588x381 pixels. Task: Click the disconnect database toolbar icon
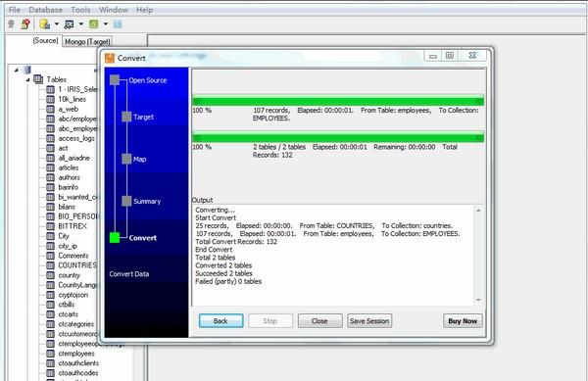coord(25,24)
